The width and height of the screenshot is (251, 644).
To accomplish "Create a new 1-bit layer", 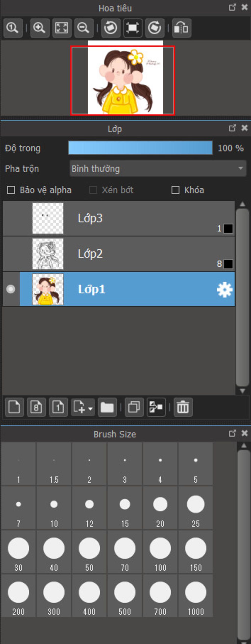I will pyautogui.click(x=58, y=407).
